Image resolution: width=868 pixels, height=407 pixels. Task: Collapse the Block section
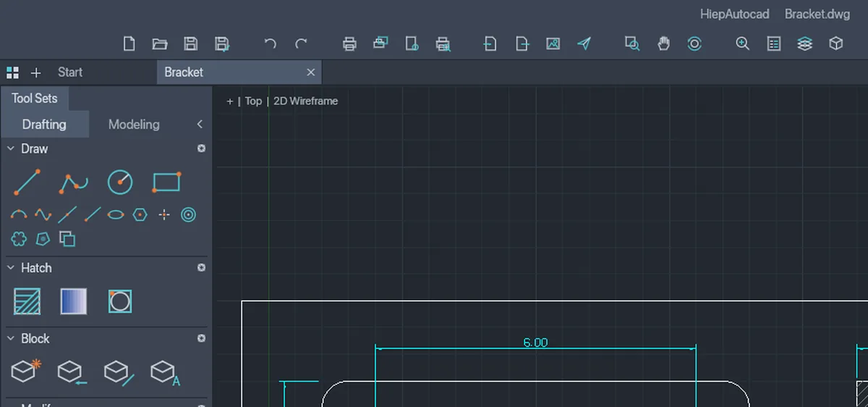11,338
